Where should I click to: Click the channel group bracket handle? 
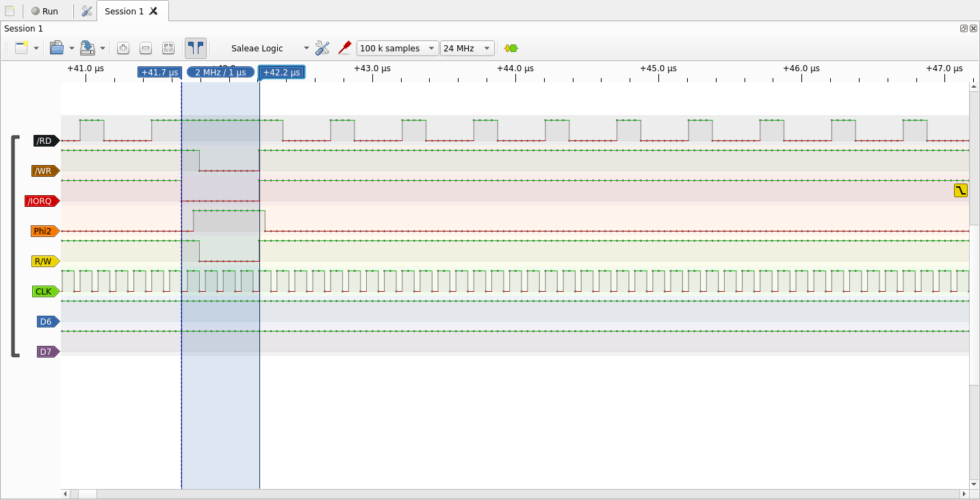tap(15, 247)
